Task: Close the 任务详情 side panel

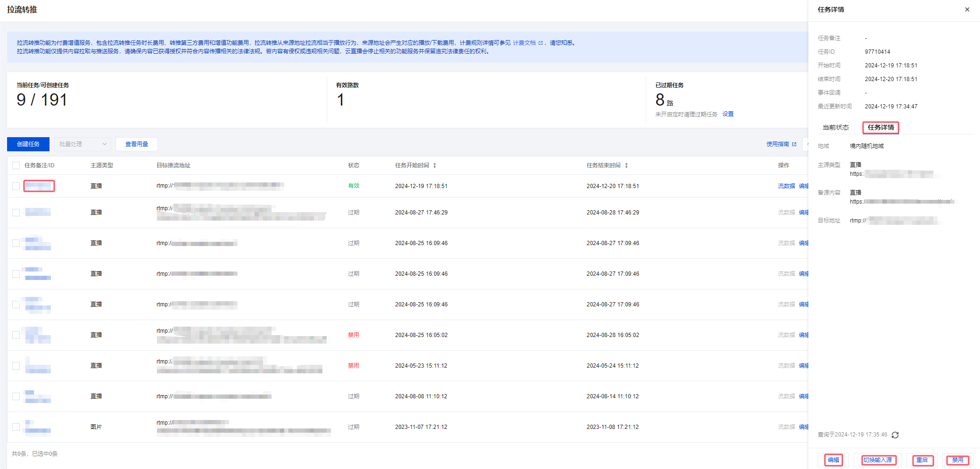Action: 967,9
